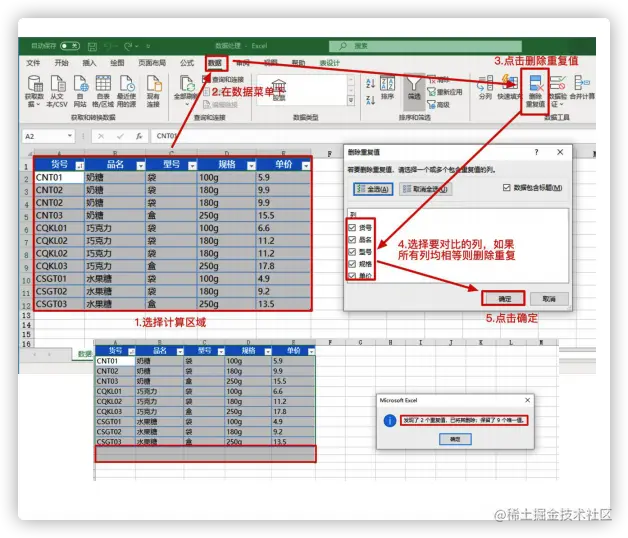The width and height of the screenshot is (628, 538).
Task: Click the Recent Sources (最近使用的源) icon
Action: pyautogui.click(x=127, y=83)
